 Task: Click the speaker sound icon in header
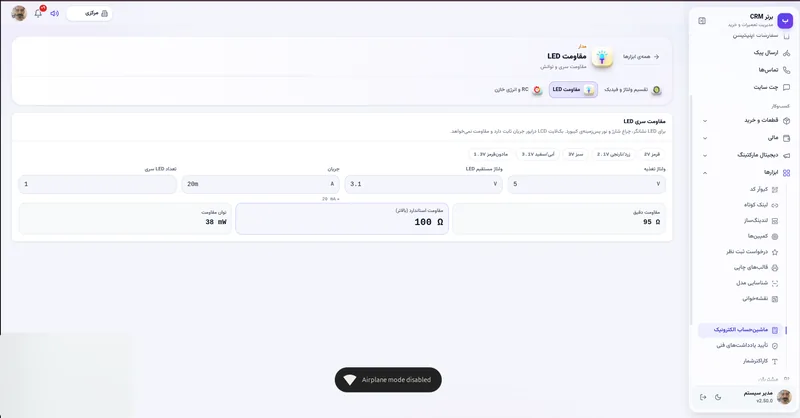click(55, 13)
